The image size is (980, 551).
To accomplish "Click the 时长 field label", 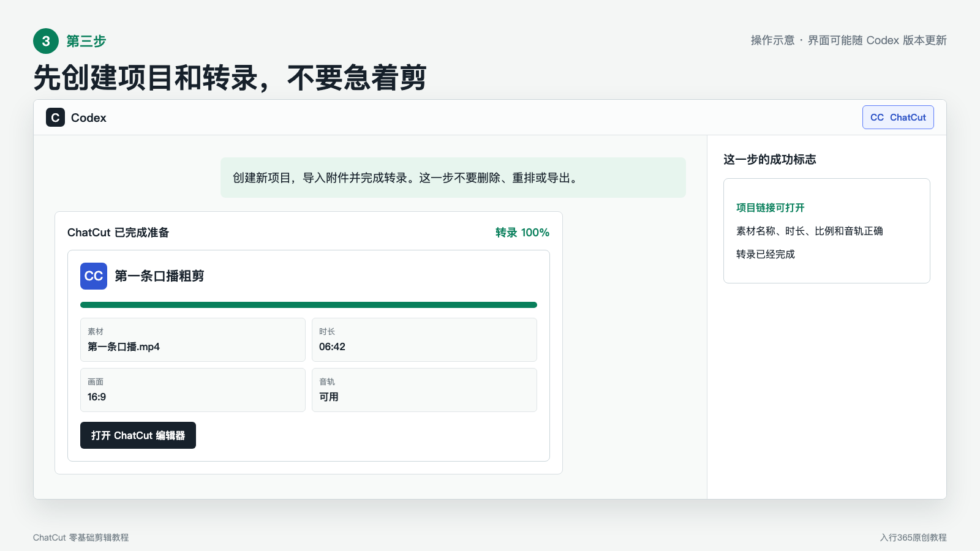I will tap(327, 331).
